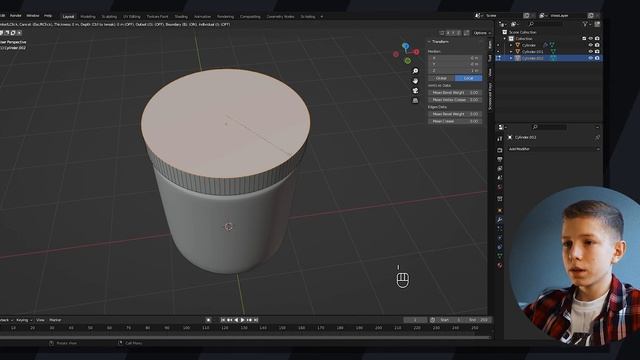Open the Physics properties tab icon
Screen dimensions: 640x360
[x=500, y=238]
